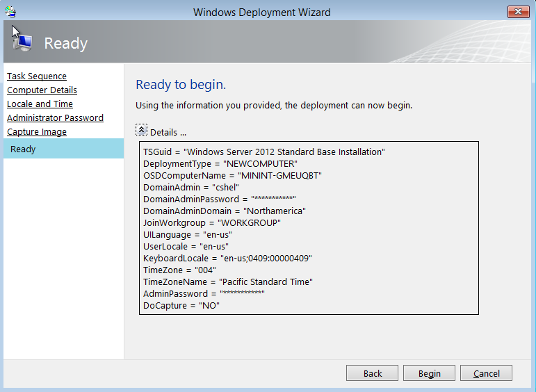Click the DeploymentType = "NEWCOMPUTER" line
Viewport: 536px width, 392px height.
click(x=220, y=164)
